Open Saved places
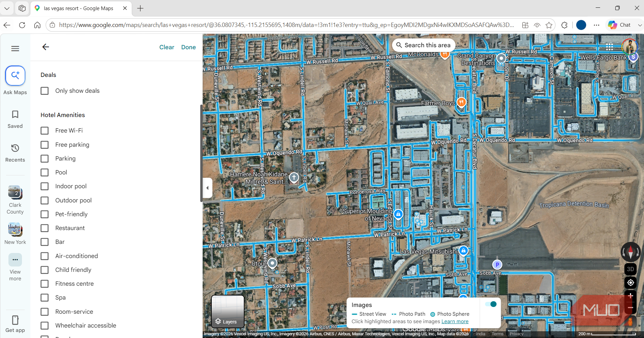The width and height of the screenshot is (644, 338). [15, 119]
